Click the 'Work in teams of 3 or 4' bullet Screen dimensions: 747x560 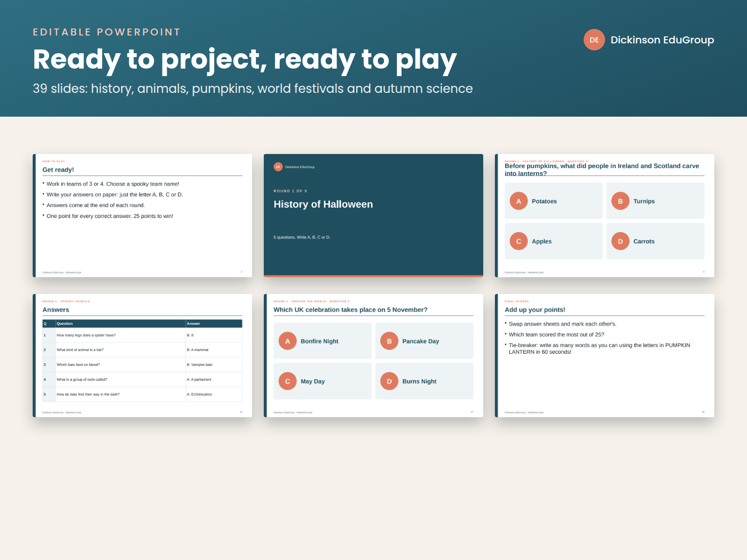113,184
